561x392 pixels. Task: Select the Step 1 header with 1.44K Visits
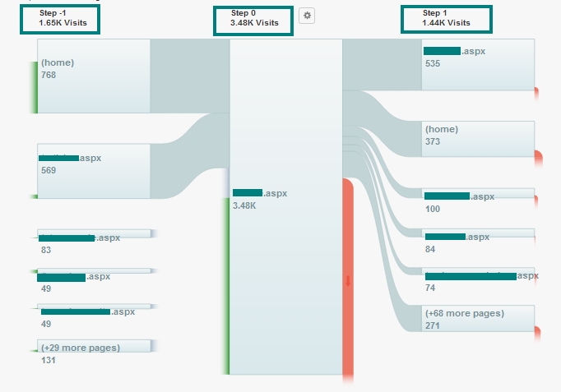447,19
